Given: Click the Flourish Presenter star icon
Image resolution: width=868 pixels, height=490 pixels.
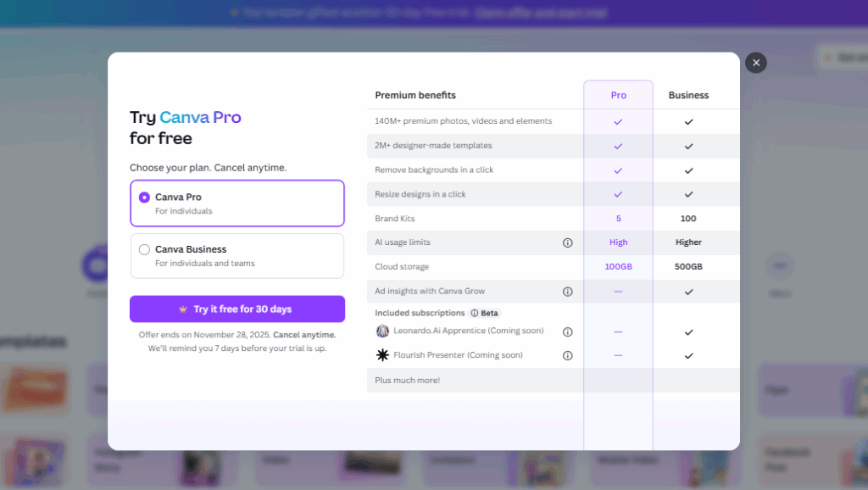Looking at the screenshot, I should coord(383,355).
